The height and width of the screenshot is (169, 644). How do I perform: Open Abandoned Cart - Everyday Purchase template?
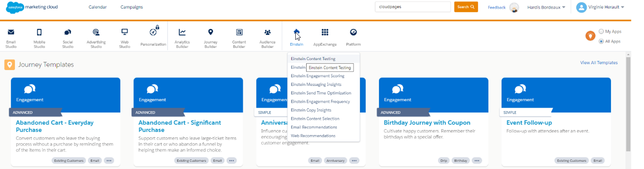(x=54, y=126)
